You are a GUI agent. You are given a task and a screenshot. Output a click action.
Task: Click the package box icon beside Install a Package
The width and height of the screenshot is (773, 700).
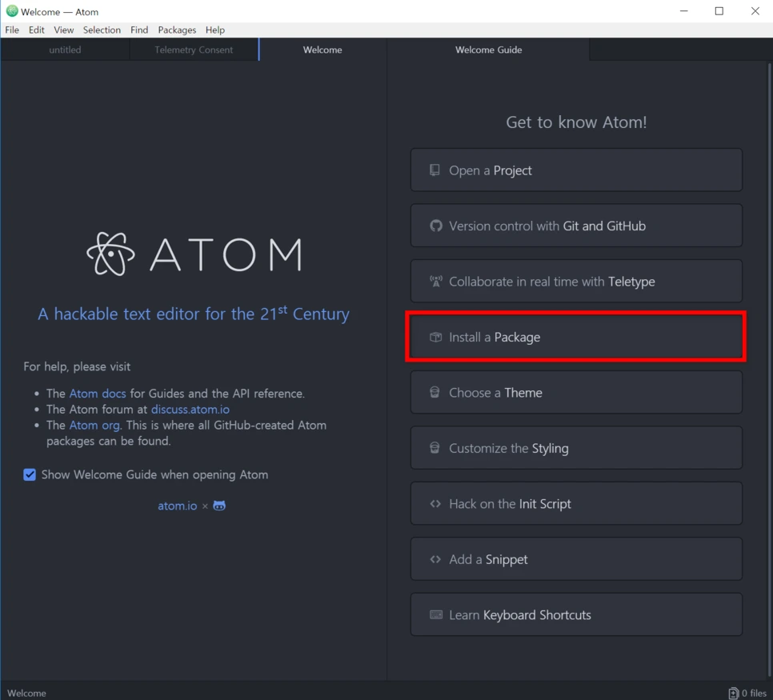coord(436,337)
